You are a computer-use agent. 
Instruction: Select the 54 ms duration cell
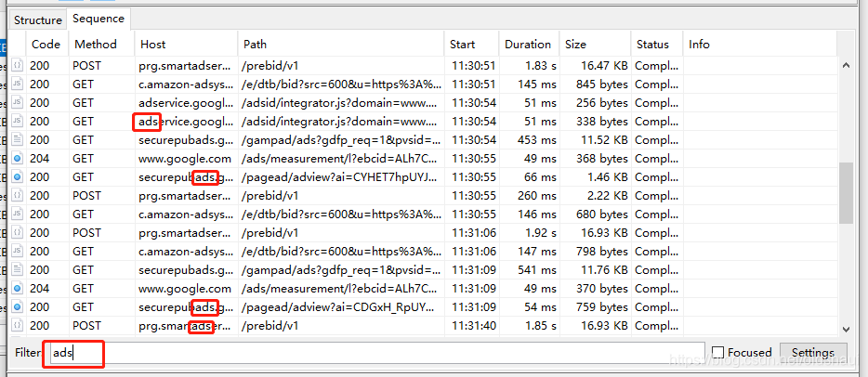[529, 306]
